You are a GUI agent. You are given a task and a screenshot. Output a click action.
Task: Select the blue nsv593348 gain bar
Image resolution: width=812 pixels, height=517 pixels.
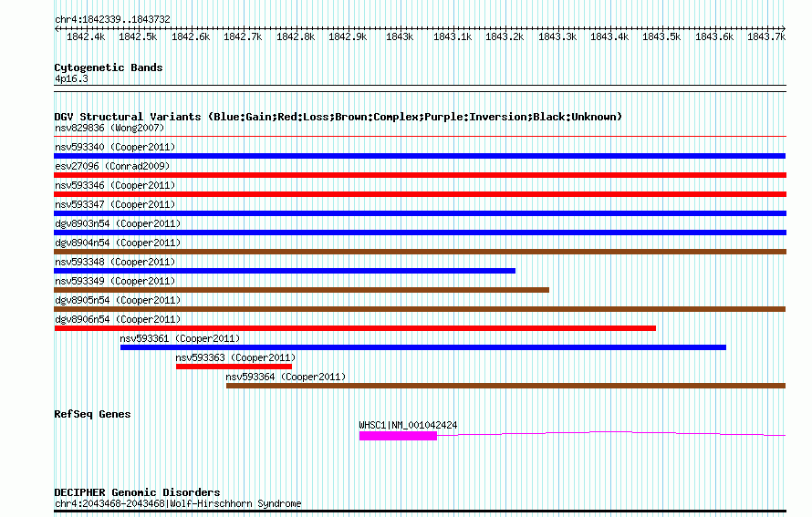285,271
